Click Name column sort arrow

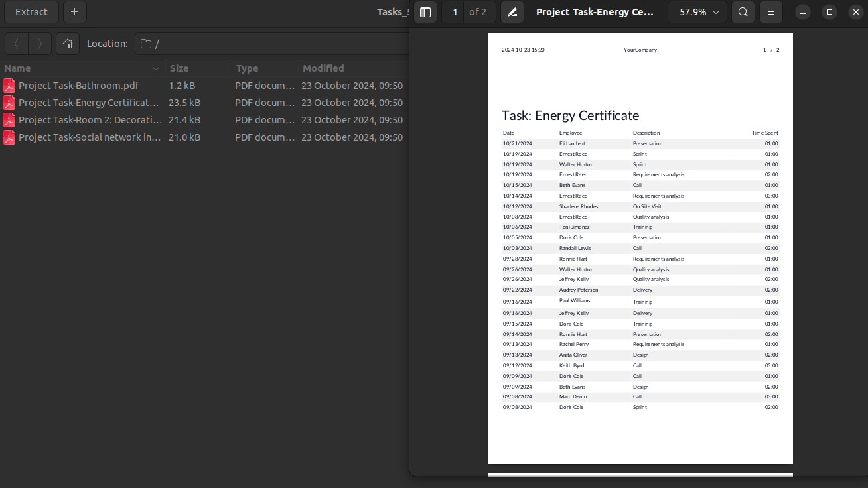tap(156, 68)
